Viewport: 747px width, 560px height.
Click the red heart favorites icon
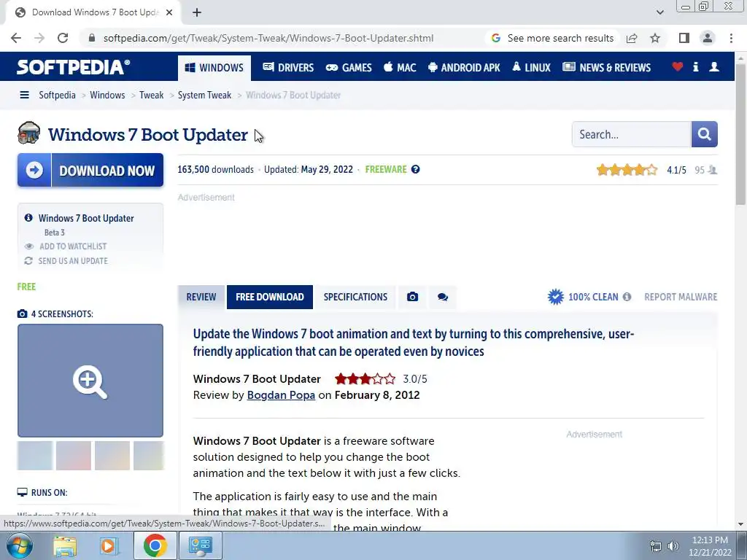pyautogui.click(x=678, y=67)
